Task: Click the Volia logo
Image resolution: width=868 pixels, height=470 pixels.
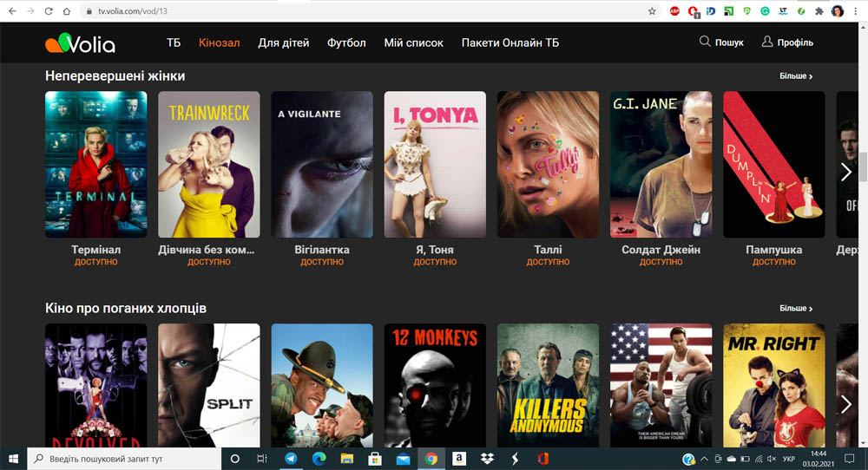Action: click(80, 43)
